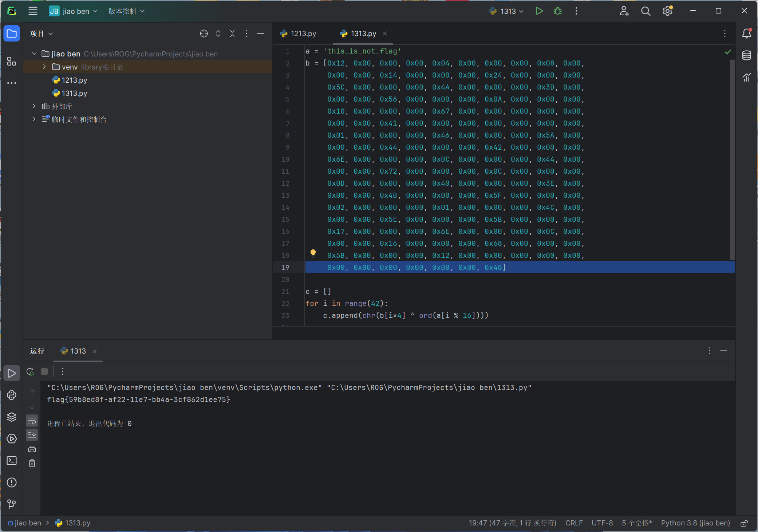Click the CRLF line separator widget

574,523
